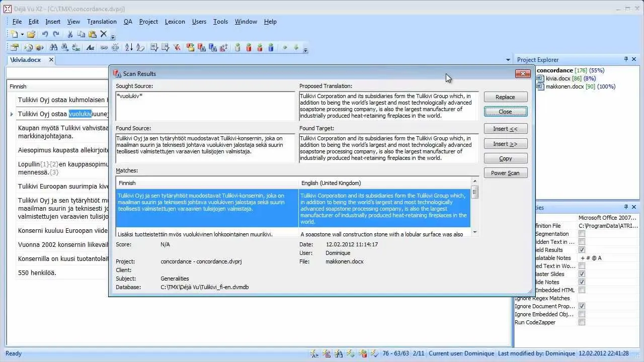Toggle Ignore Embedded Objects checkbox

click(582, 314)
